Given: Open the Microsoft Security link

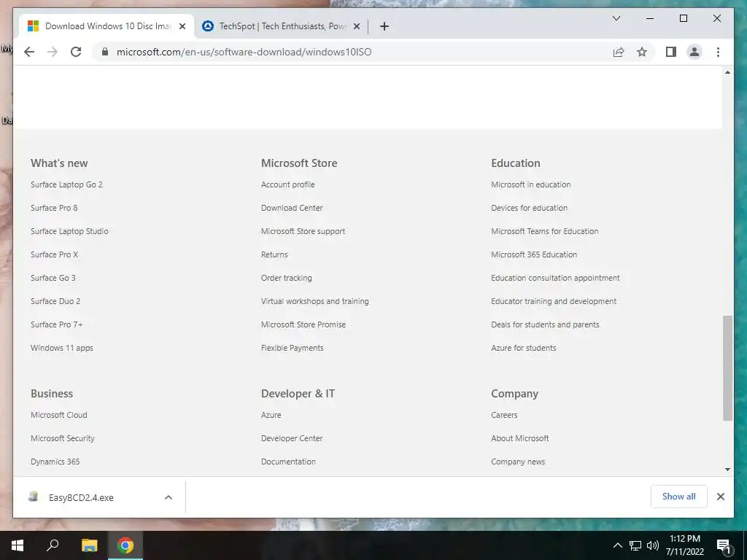Looking at the screenshot, I should tap(63, 438).
